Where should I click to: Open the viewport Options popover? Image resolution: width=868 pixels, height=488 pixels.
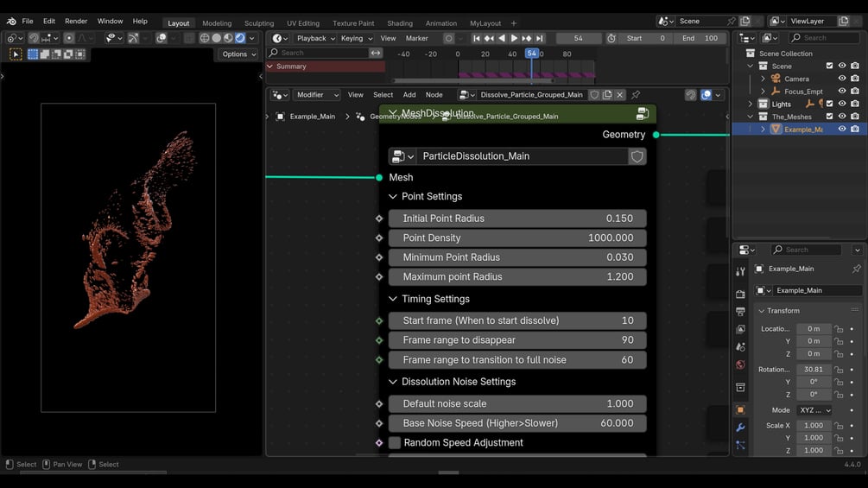(x=238, y=54)
